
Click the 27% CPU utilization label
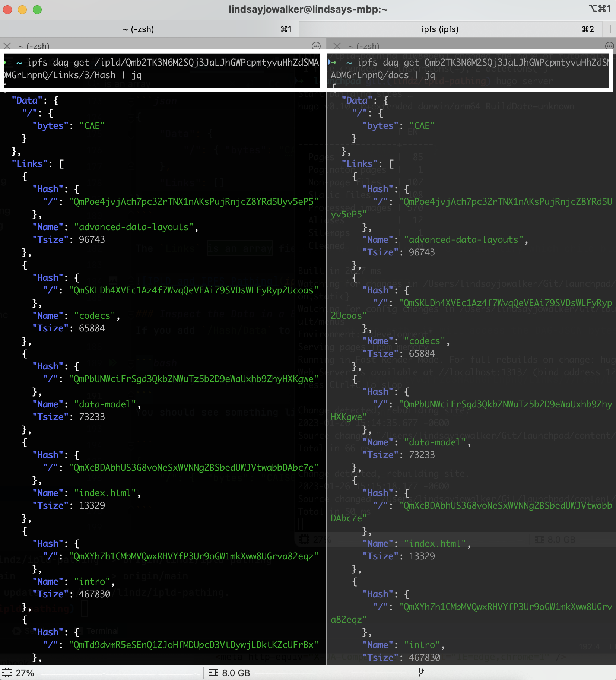25,673
